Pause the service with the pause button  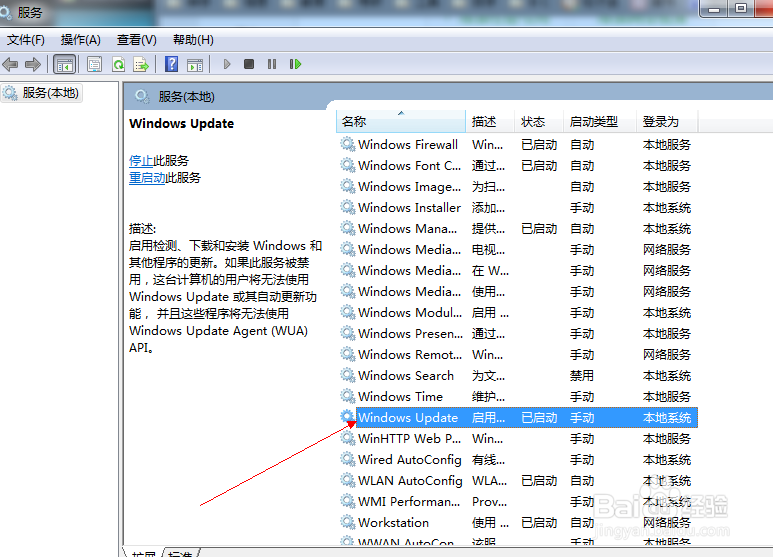click(x=272, y=64)
